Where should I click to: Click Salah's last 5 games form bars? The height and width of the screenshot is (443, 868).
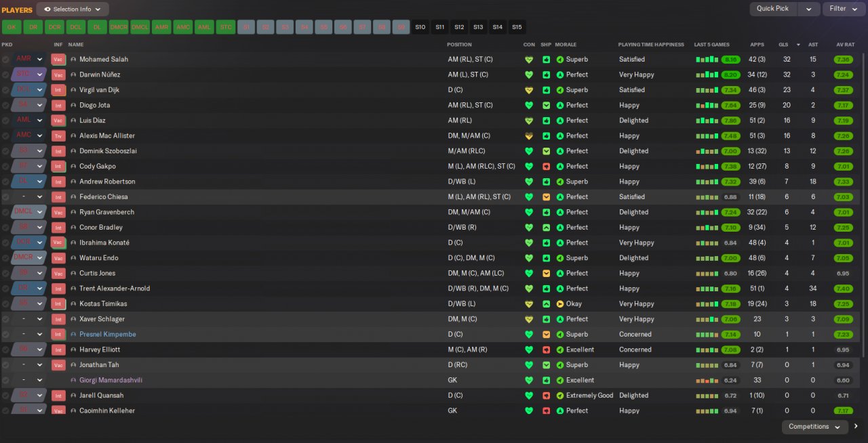707,60
